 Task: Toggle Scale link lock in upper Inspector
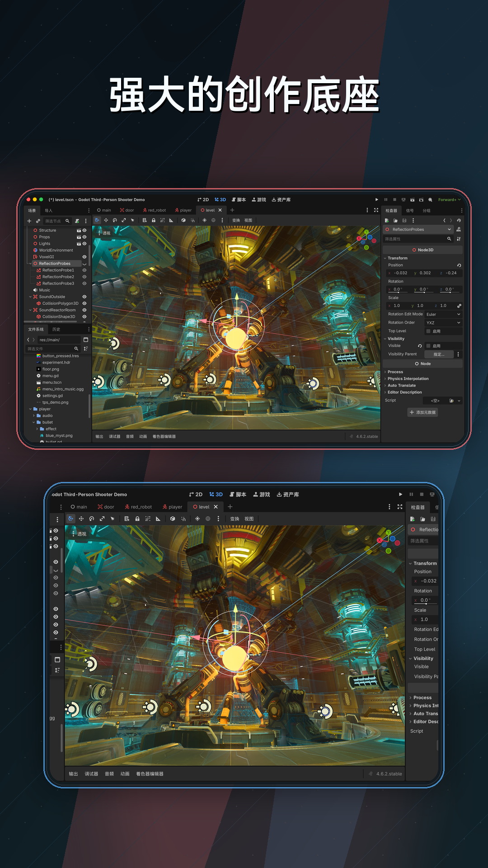coord(459,306)
